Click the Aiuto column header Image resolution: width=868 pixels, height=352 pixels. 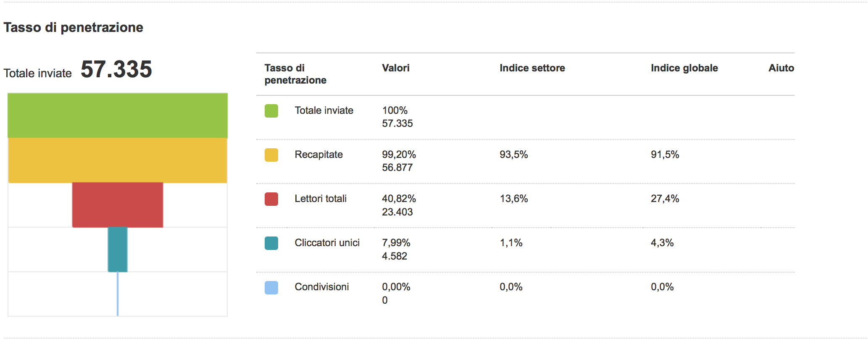pyautogui.click(x=781, y=68)
